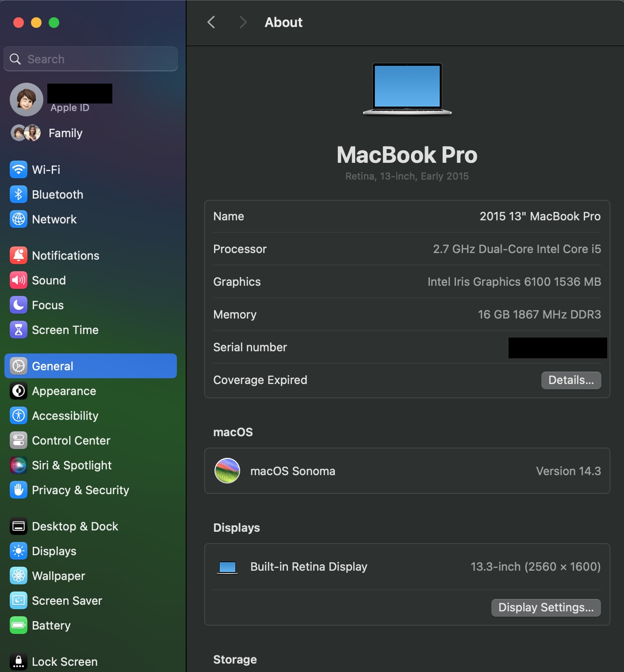Select the Bluetooth icon in sidebar
The width and height of the screenshot is (624, 672).
pyautogui.click(x=19, y=194)
